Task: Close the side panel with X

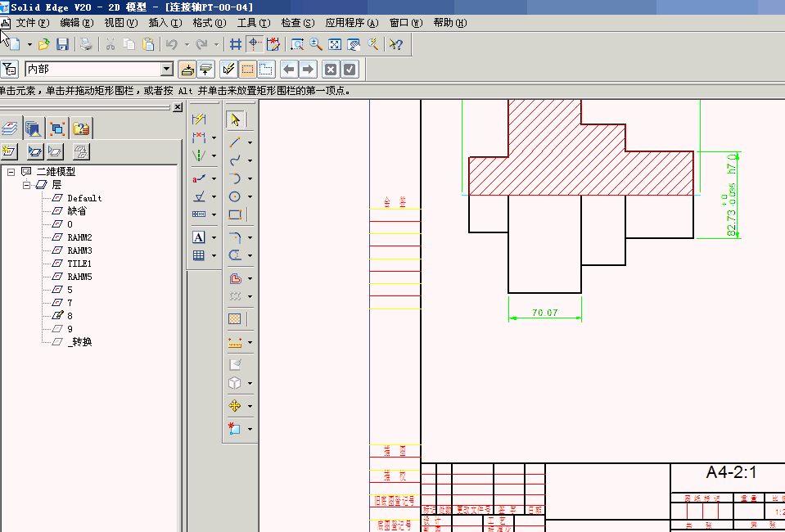Action: click(178, 107)
